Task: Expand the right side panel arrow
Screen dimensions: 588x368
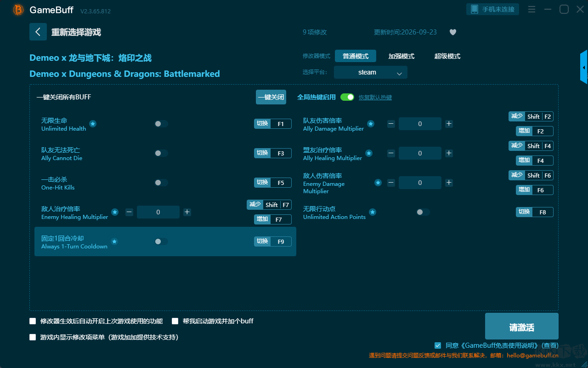Action: tap(584, 67)
